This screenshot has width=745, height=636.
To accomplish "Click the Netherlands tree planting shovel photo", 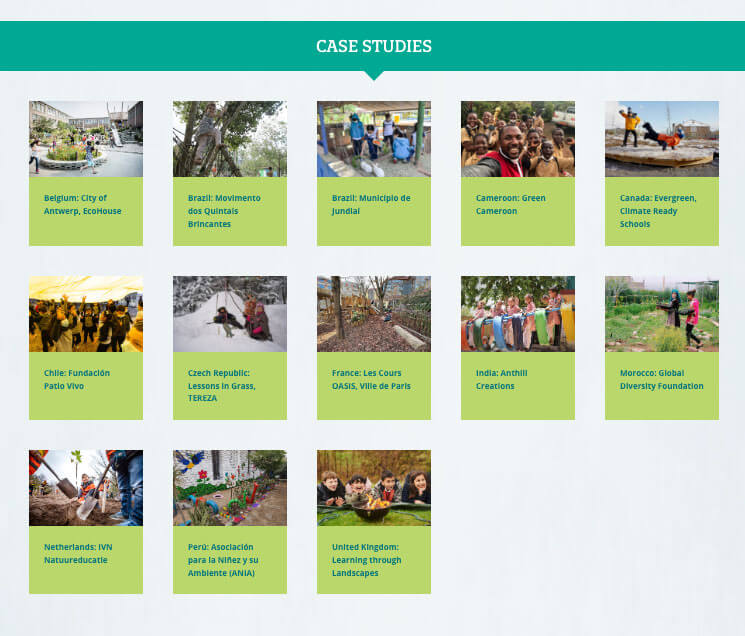I will pos(86,488).
